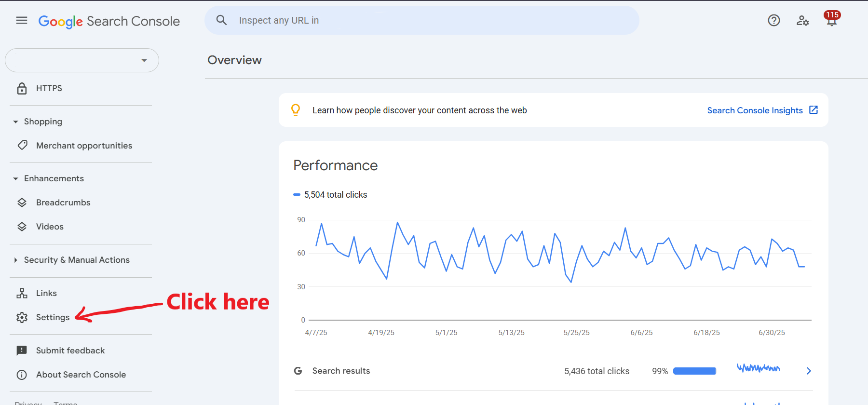The height and width of the screenshot is (405, 868).
Task: Open Settings in the sidebar
Action: tap(53, 317)
